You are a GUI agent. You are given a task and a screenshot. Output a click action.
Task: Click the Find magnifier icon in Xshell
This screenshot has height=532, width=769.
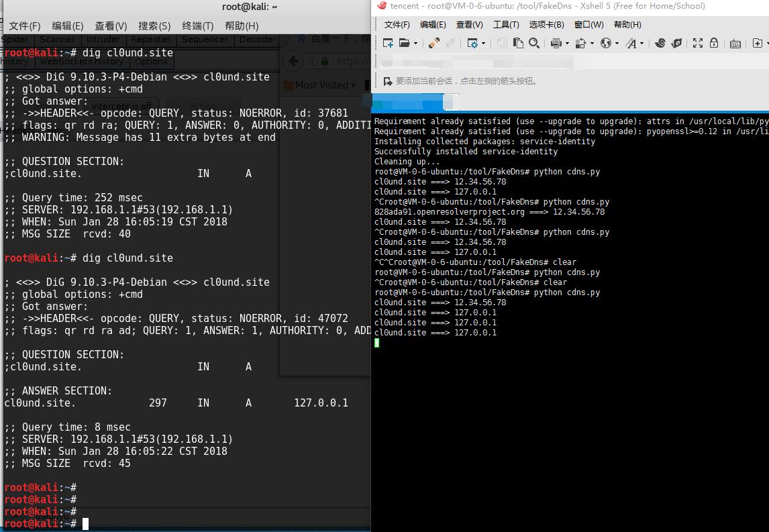click(x=534, y=43)
